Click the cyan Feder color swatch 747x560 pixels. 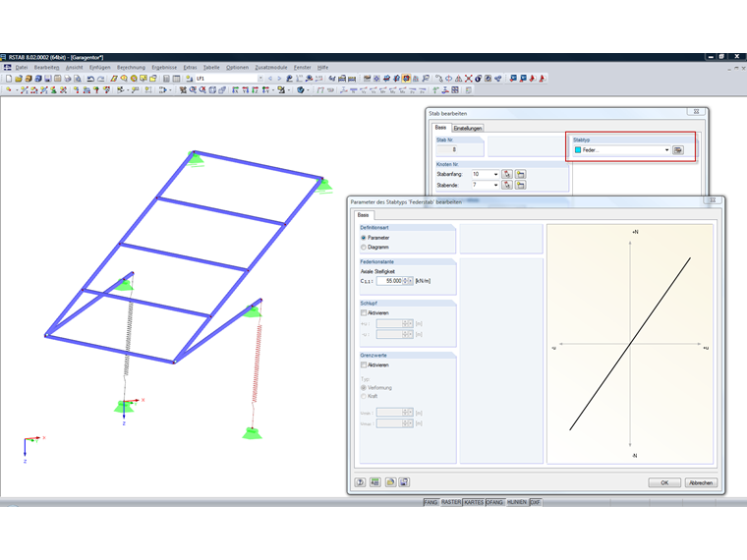[x=578, y=150]
